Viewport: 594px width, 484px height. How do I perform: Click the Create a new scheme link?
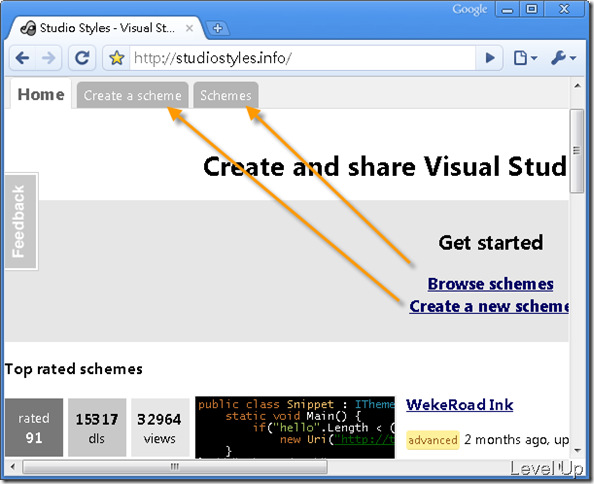point(489,306)
